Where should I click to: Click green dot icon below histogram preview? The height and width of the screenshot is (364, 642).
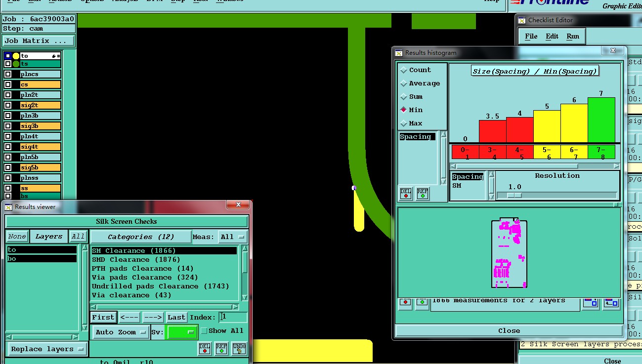tap(422, 302)
